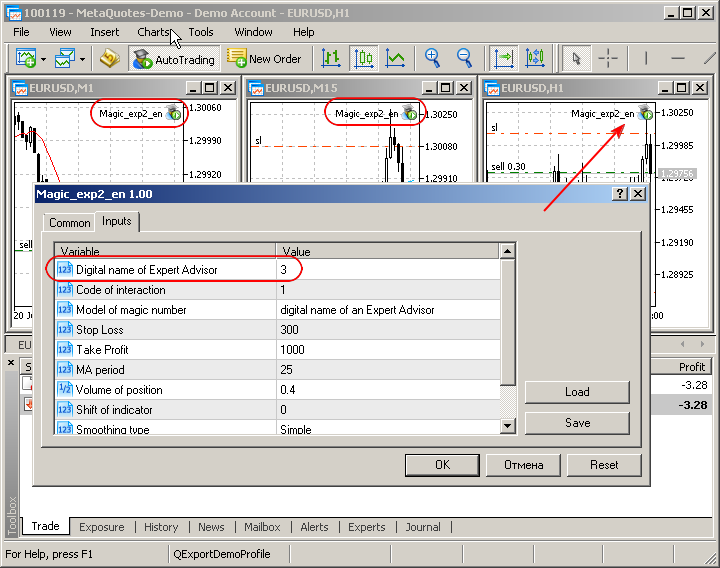Select the horizontal line tool
The image size is (720, 568).
point(678,58)
